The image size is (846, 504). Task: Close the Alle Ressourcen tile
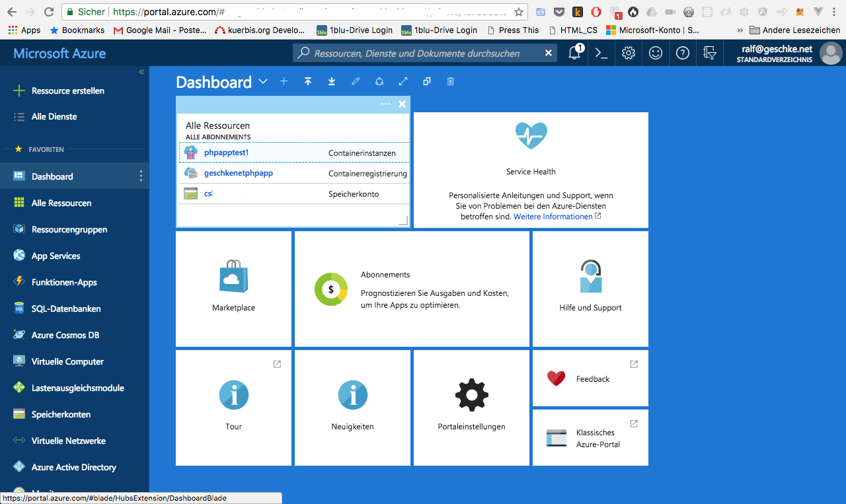(402, 104)
